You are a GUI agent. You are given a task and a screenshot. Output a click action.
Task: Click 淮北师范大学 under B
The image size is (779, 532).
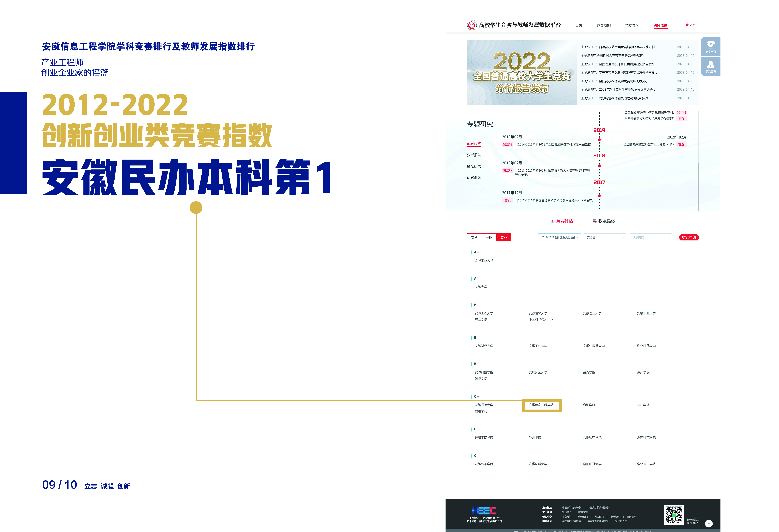pos(646,346)
